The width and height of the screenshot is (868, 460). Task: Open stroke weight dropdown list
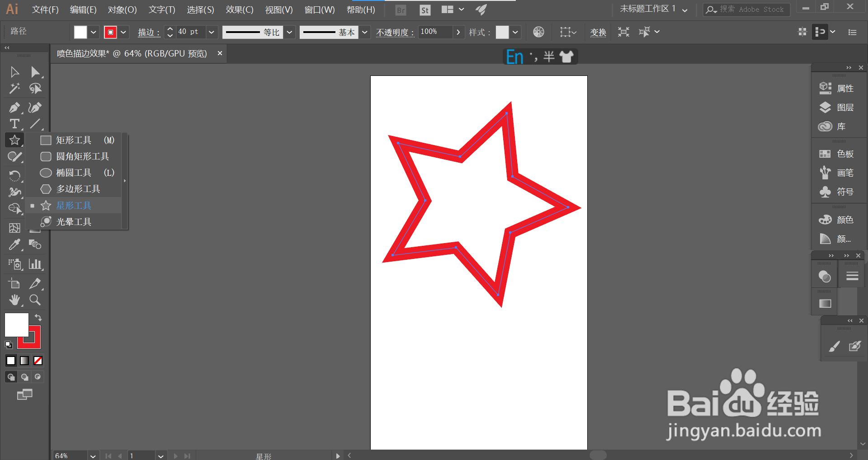pyautogui.click(x=212, y=33)
